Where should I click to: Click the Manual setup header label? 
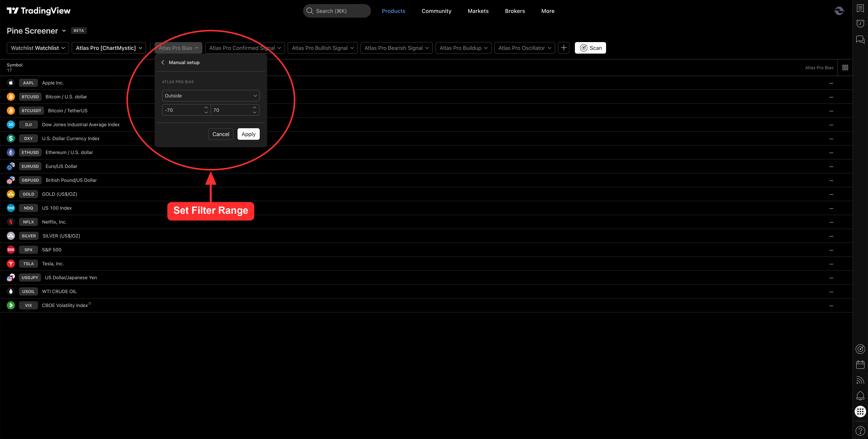tap(184, 62)
